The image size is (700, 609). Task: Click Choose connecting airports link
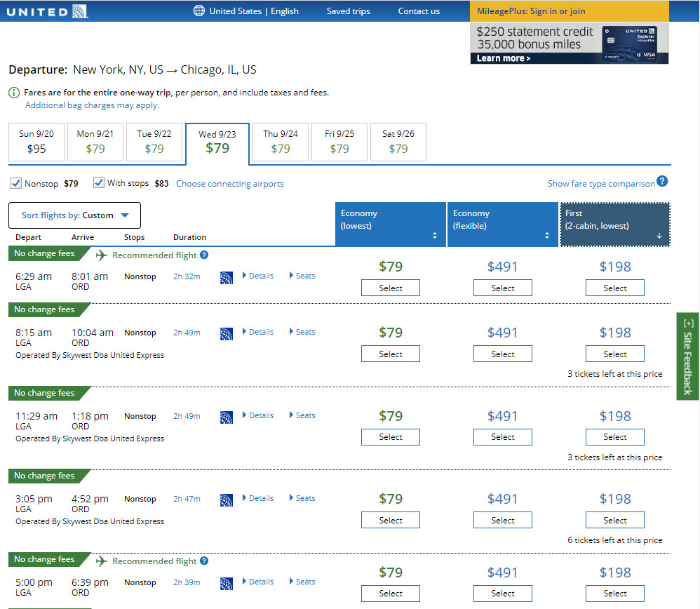coord(230,184)
